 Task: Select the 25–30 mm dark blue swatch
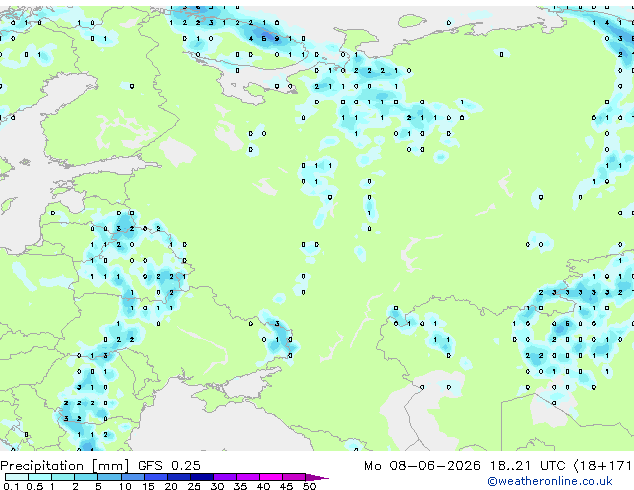[202, 477]
